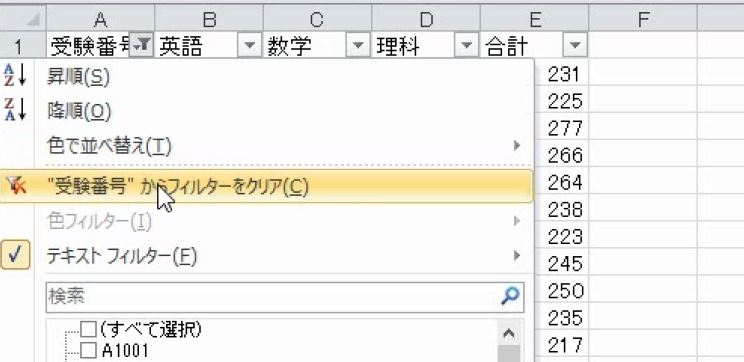Tick the A1001 checkbox
Viewport: 744px width, 362px height.
pos(88,351)
